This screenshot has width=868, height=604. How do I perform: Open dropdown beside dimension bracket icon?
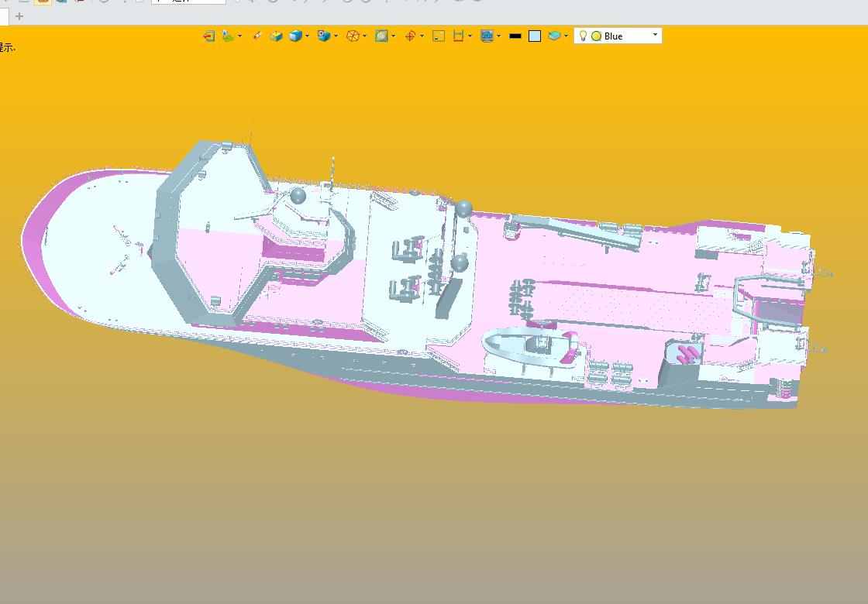click(470, 36)
